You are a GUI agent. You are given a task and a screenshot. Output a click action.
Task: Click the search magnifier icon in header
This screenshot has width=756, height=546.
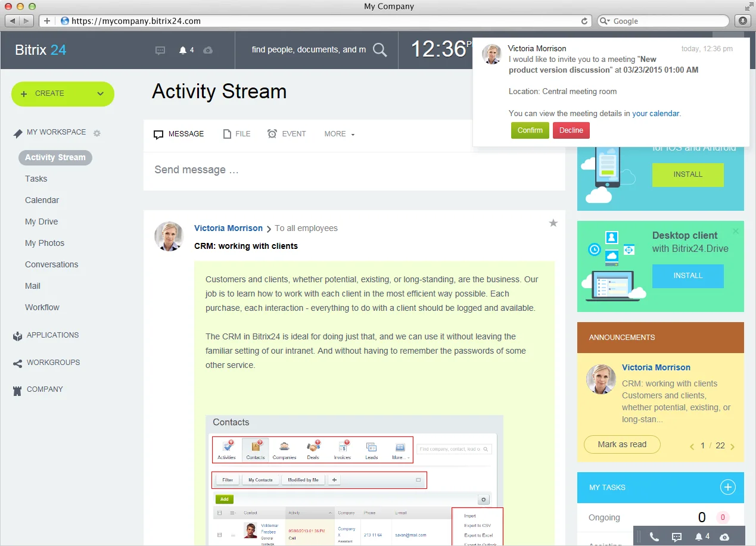click(x=379, y=50)
